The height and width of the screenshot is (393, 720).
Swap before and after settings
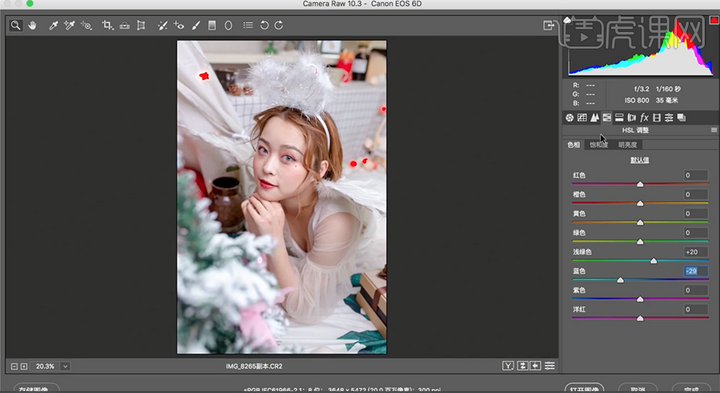tap(522, 366)
